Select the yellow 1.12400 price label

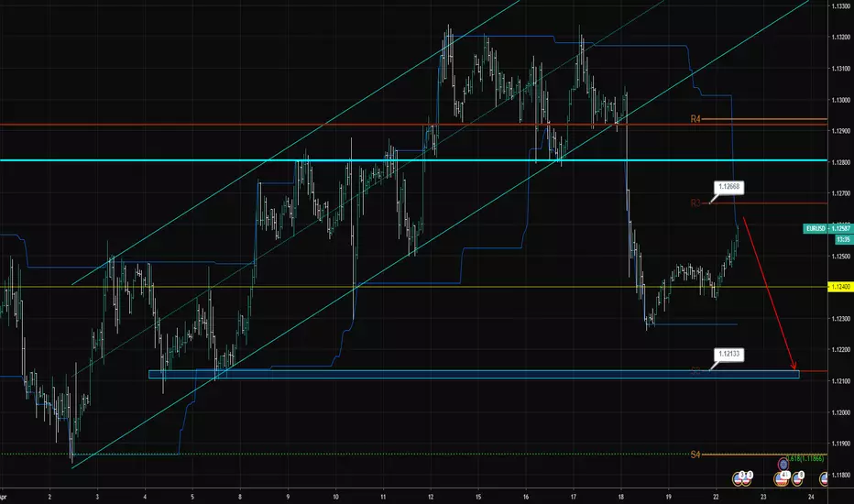pyautogui.click(x=840, y=287)
